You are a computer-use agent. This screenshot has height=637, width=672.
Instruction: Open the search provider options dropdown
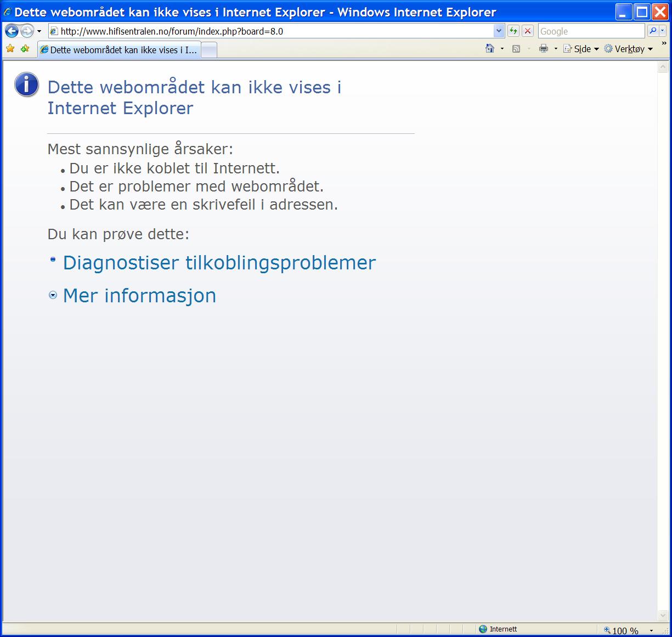[663, 31]
